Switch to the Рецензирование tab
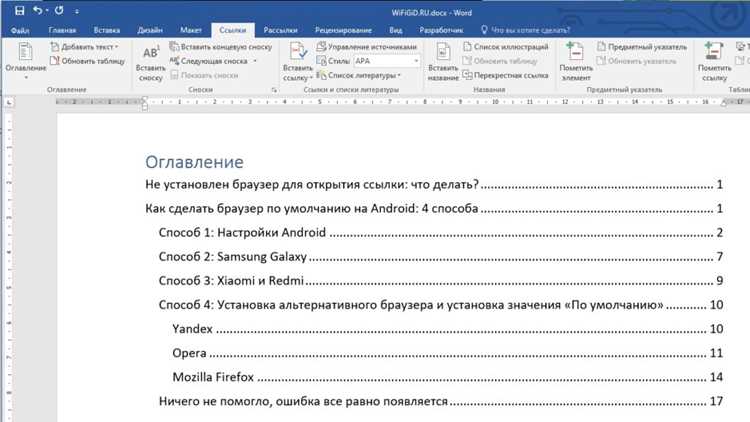The image size is (750, 422). 343,30
